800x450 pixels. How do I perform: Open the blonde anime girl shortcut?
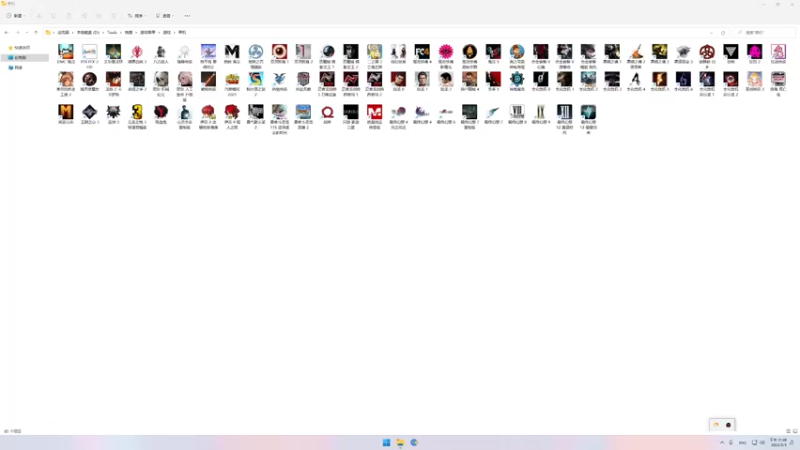pos(755,79)
